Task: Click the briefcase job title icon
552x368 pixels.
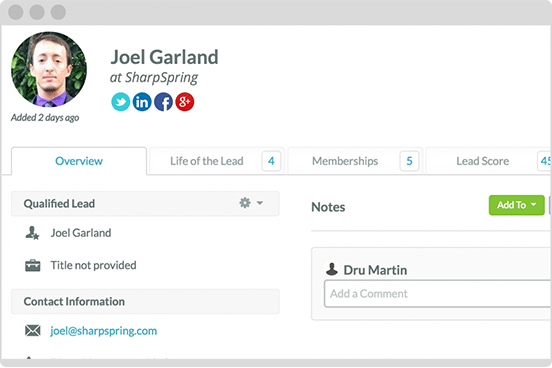Action: pyautogui.click(x=33, y=266)
